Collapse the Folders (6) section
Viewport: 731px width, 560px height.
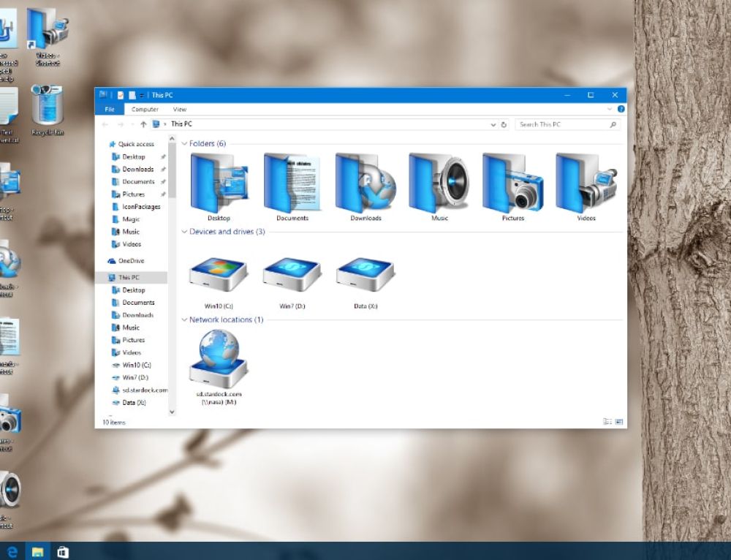point(184,144)
